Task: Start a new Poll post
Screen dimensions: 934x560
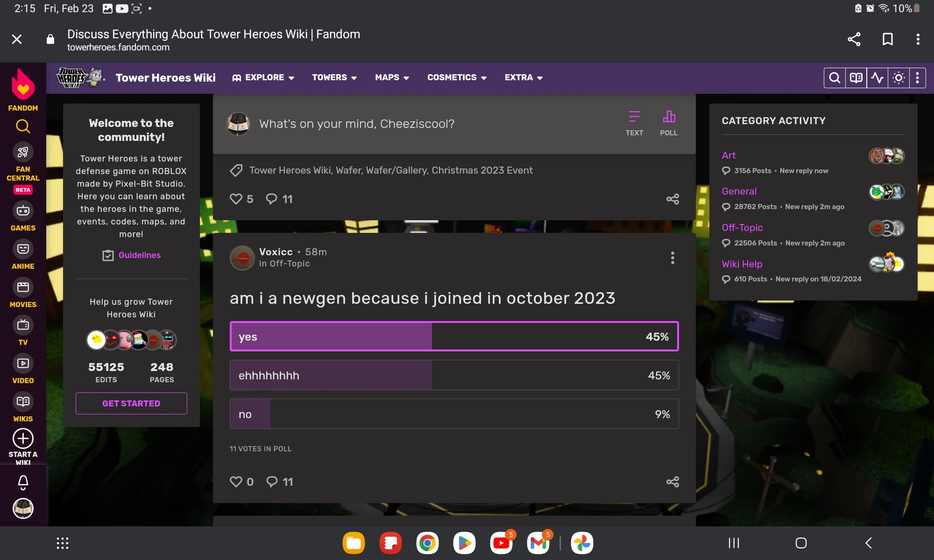Action: [668, 123]
